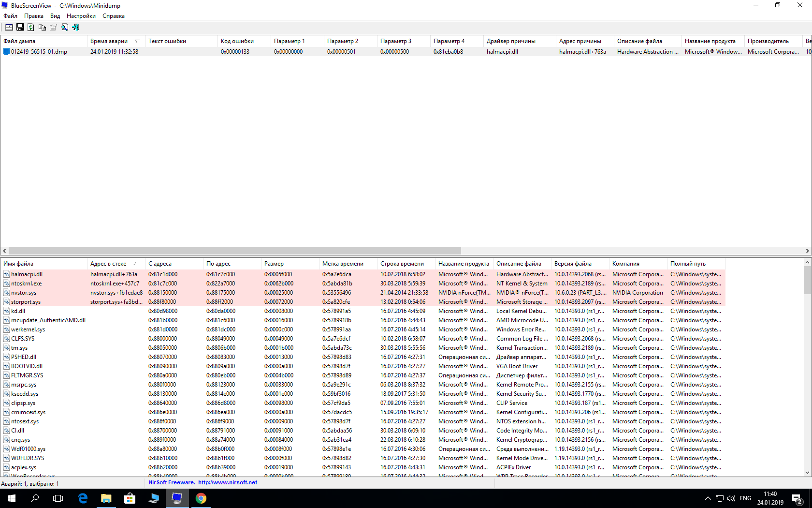Select the werkernel.sys row
The width and height of the screenshot is (812, 508).
click(362, 329)
